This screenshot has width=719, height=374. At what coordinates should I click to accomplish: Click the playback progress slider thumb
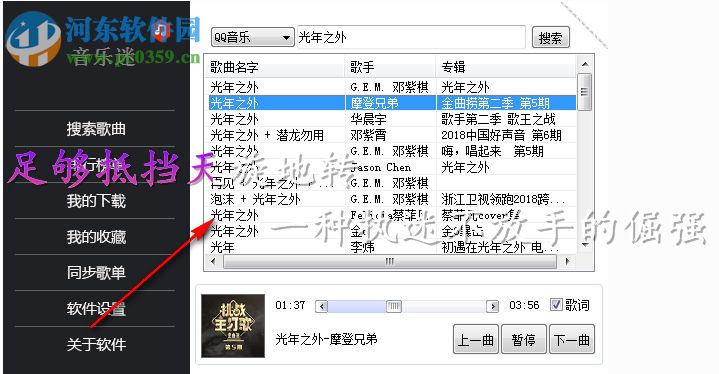[x=393, y=306]
